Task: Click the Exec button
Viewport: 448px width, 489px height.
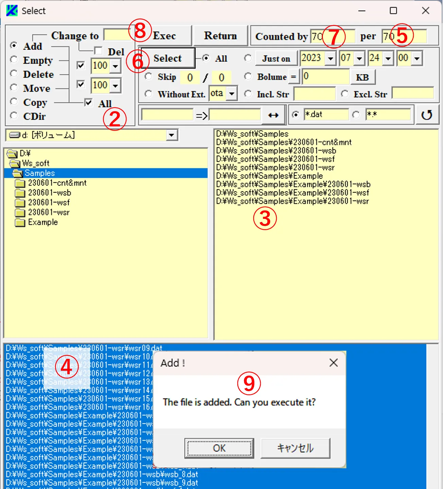Action: [x=165, y=36]
